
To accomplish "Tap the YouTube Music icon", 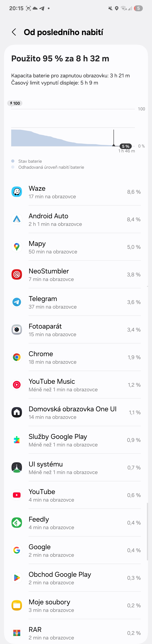I will coord(17,384).
